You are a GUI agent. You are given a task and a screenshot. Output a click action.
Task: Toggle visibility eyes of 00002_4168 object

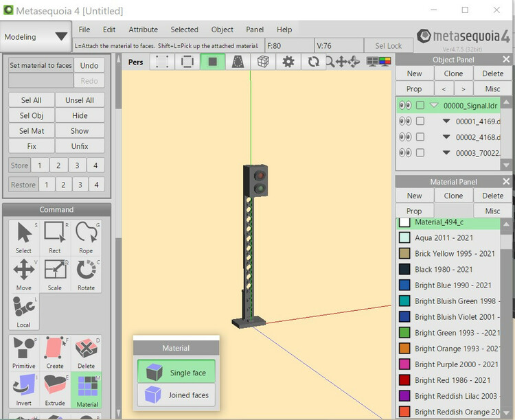pos(405,137)
